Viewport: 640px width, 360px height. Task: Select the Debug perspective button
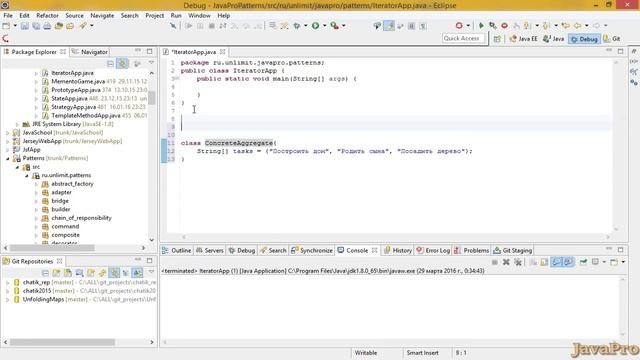click(x=584, y=39)
